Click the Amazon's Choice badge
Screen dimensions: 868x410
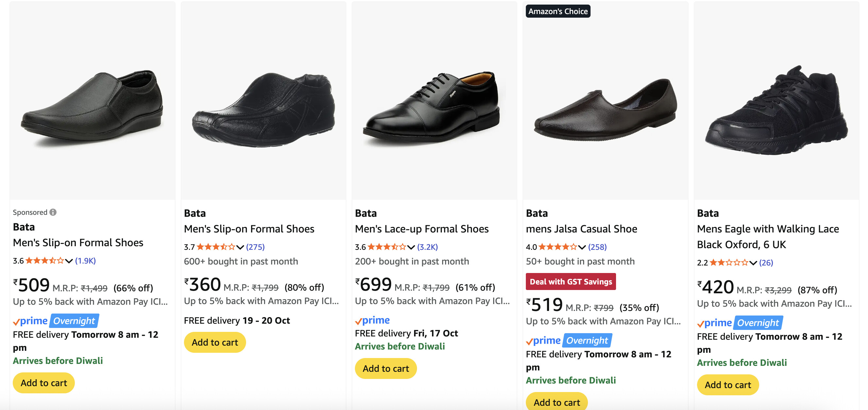tap(558, 11)
